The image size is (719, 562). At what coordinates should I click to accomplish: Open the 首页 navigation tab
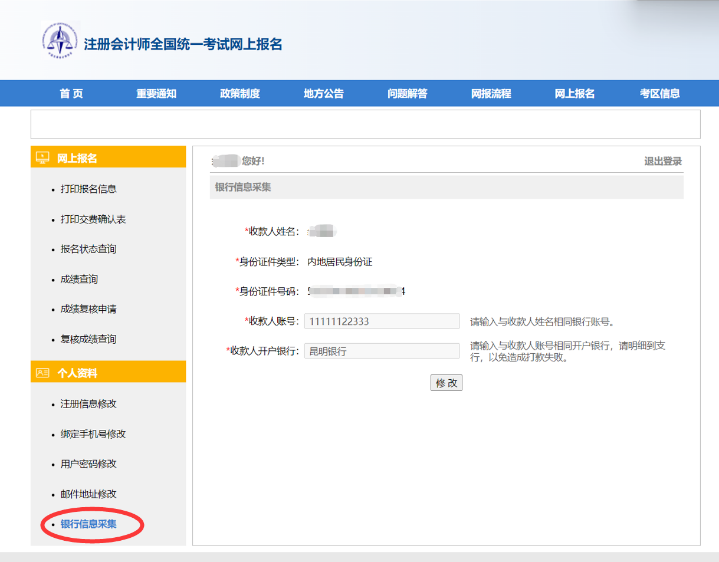(x=71, y=94)
